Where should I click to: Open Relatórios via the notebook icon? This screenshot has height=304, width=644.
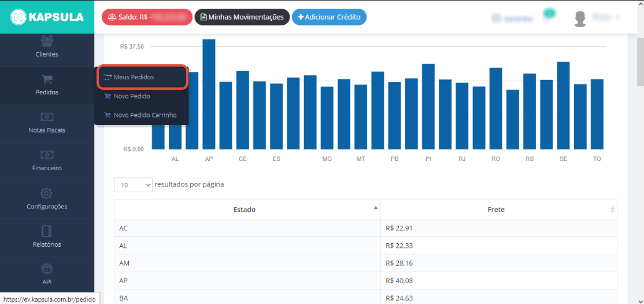coord(47,231)
